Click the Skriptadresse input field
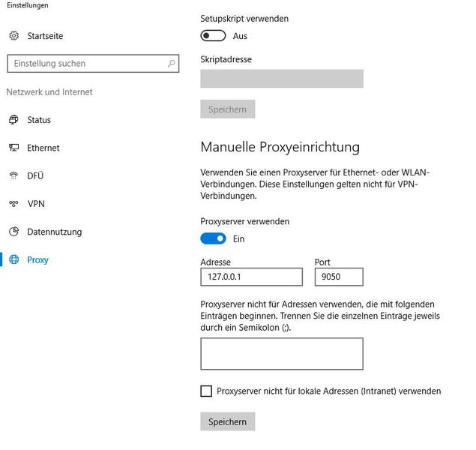The height and width of the screenshot is (450, 476). click(282, 79)
